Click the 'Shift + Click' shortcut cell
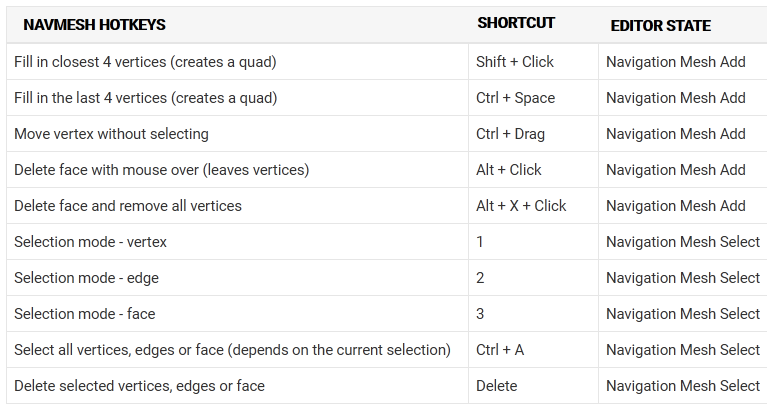Screen dimensions: 767x415 515,62
